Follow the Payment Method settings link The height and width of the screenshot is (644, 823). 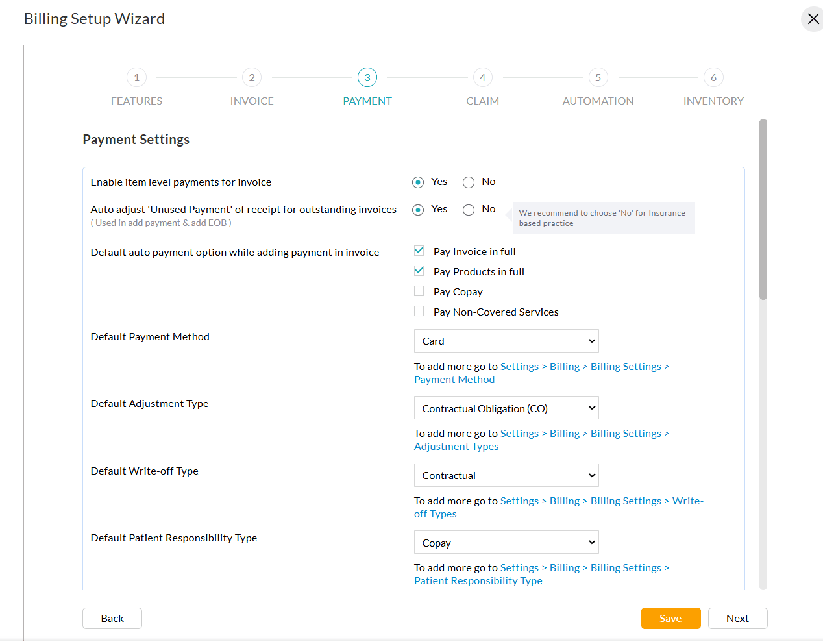pyautogui.click(x=454, y=379)
